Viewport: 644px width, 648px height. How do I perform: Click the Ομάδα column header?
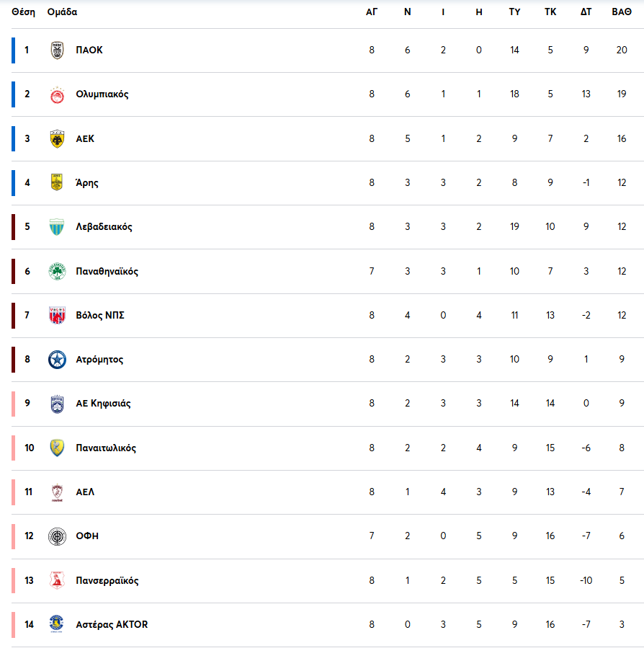coord(62,12)
